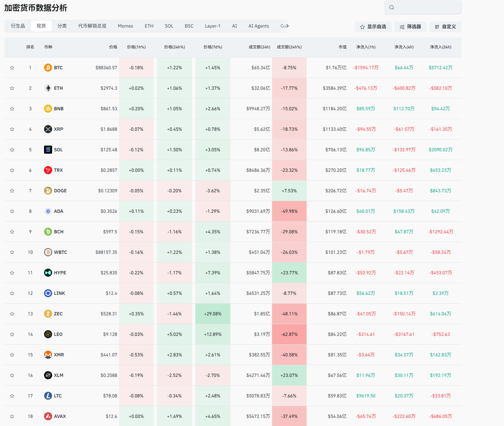Sort table by 市值 column header

[x=342, y=47]
